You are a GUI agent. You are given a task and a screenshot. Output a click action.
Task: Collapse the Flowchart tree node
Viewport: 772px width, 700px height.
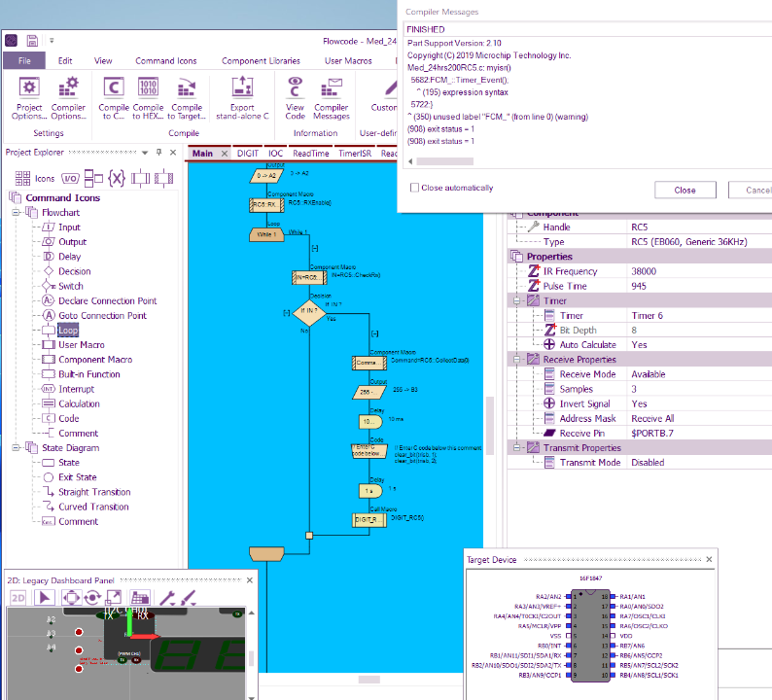(x=16, y=213)
